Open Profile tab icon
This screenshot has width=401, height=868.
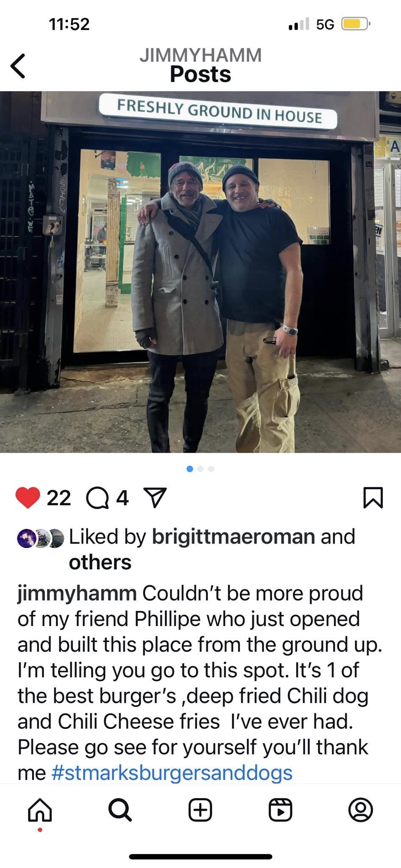click(x=361, y=810)
